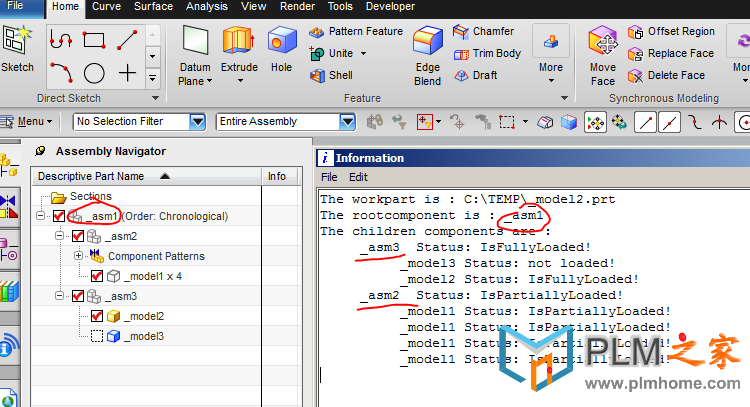Select the Line sketch tool
750x407 pixels.
(x=127, y=40)
